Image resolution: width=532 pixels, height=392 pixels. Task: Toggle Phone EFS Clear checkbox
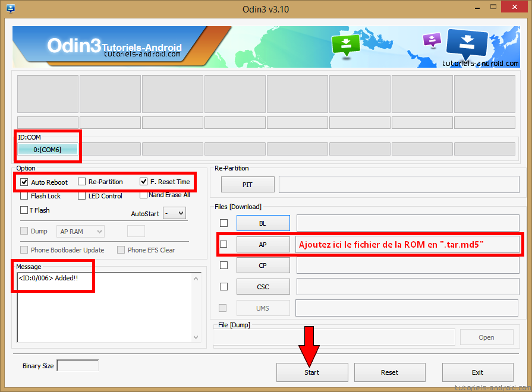click(x=121, y=250)
